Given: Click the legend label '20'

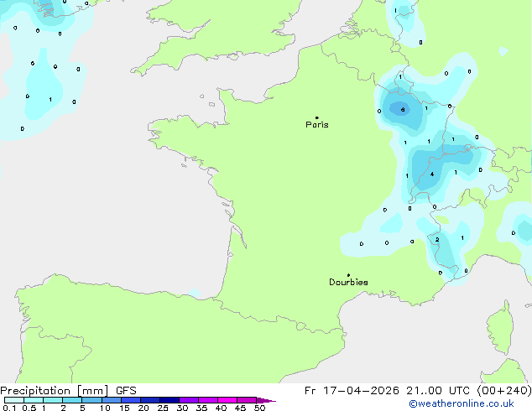Looking at the screenshot, I should tap(143, 408).
